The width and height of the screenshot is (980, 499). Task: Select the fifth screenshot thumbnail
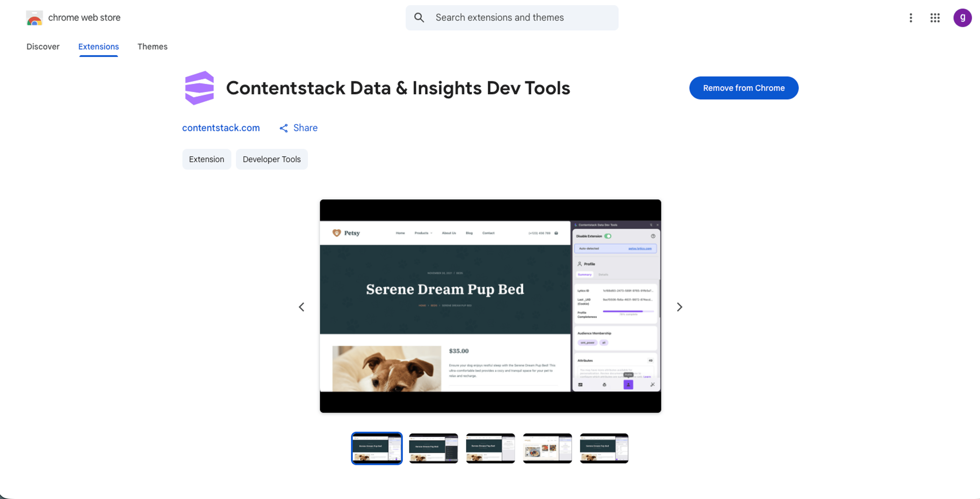604,448
